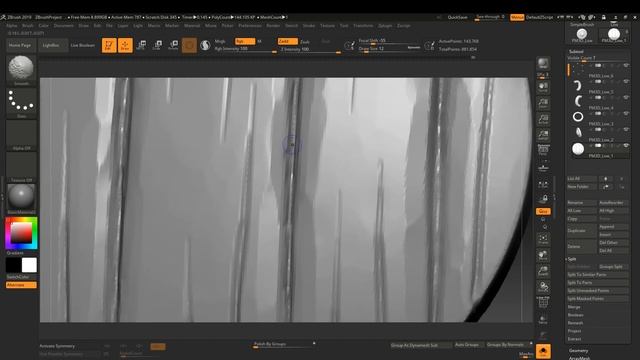This screenshot has width=640, height=360.
Task: Pick a color in the color picker
Action: pos(21,233)
